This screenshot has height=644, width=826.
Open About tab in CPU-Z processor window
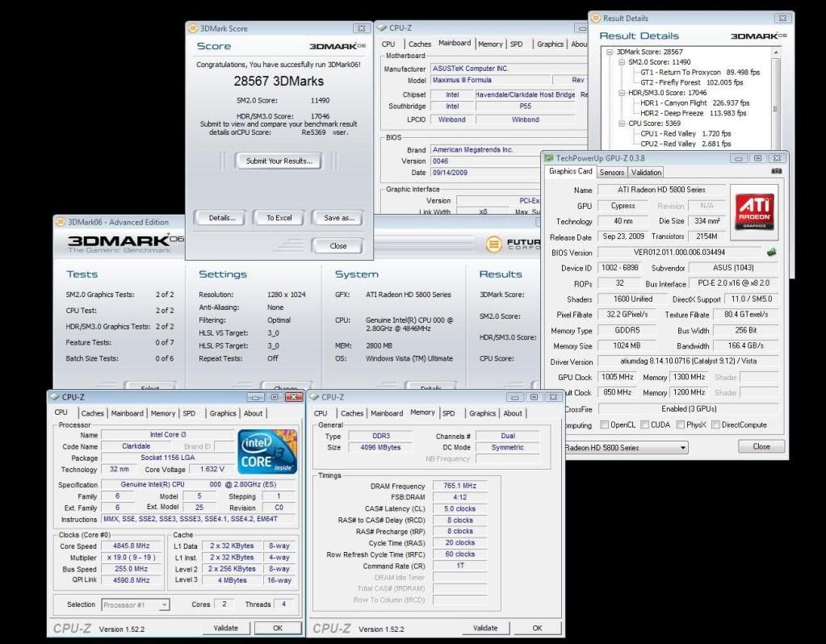pos(253,413)
